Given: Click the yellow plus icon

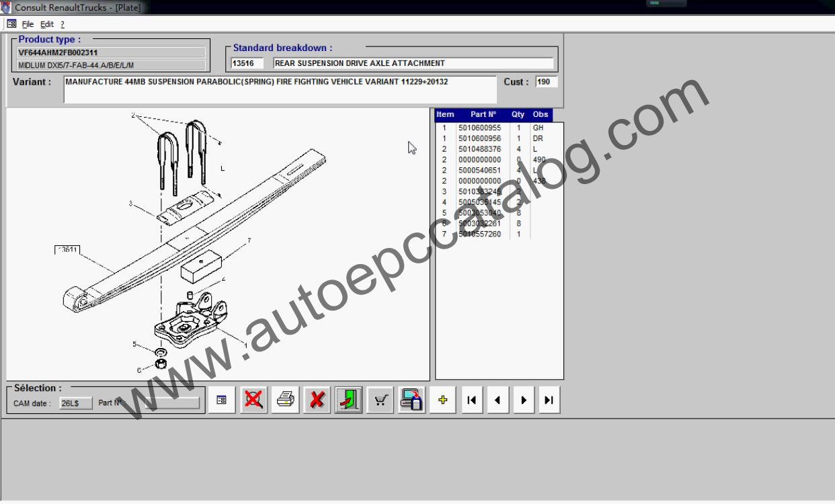Looking at the screenshot, I should pos(443,401).
